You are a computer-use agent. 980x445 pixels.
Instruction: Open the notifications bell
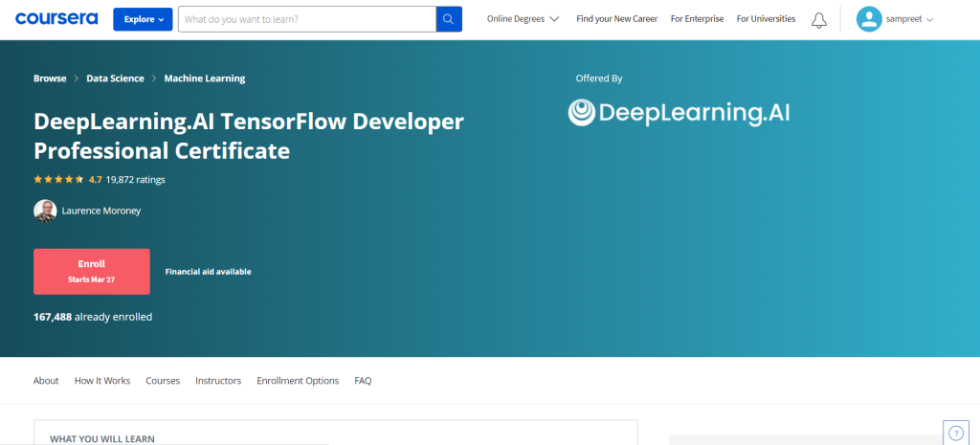818,19
